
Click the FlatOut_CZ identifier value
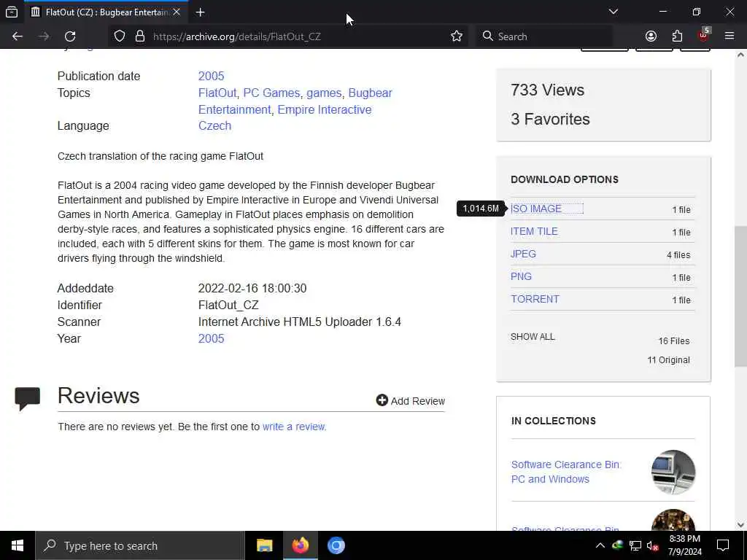(x=228, y=306)
